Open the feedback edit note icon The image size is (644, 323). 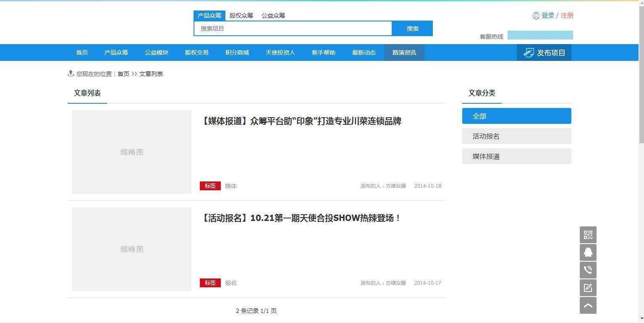(x=588, y=288)
